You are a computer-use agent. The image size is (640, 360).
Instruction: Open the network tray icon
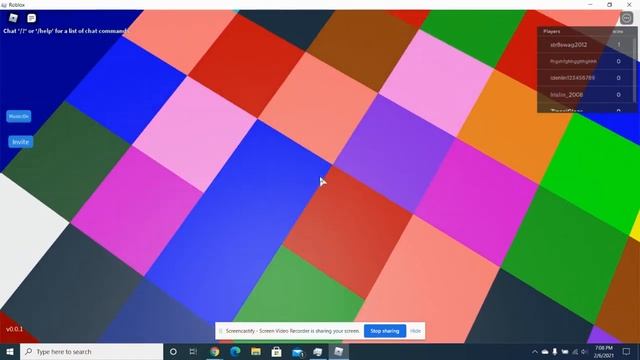point(575,351)
